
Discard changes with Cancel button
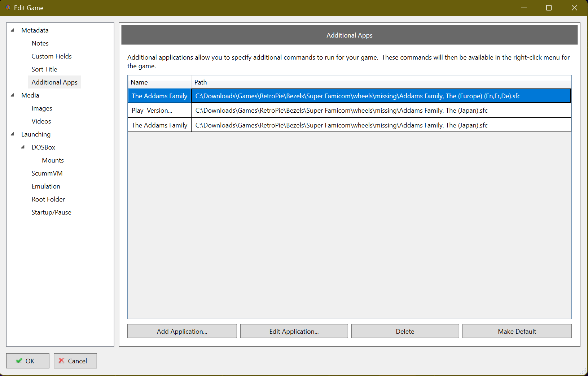pyautogui.click(x=75, y=361)
